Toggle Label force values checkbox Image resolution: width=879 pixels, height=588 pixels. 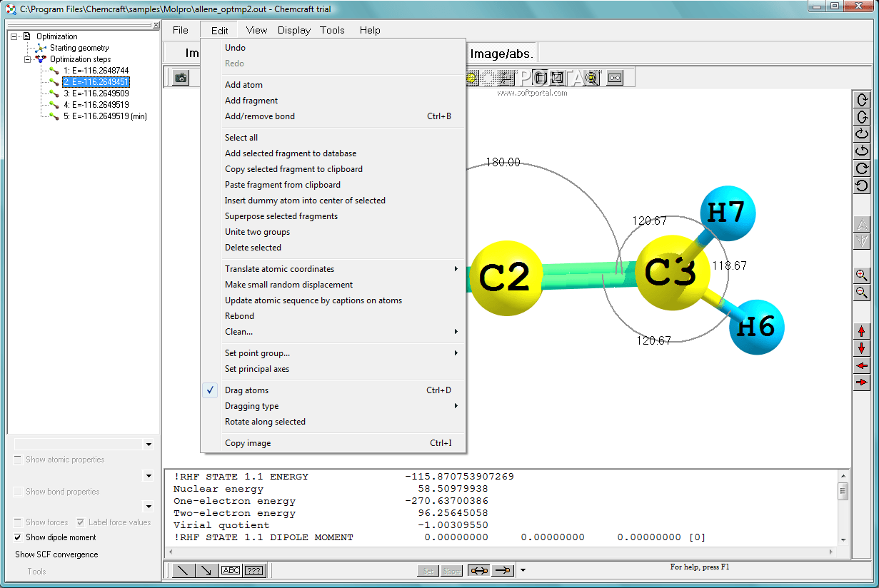[81, 522]
